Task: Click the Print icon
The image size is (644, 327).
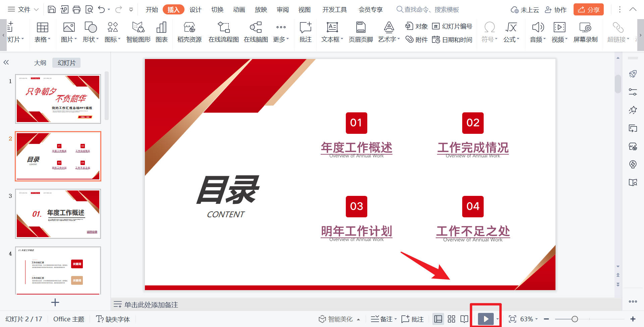Action: [76, 9]
